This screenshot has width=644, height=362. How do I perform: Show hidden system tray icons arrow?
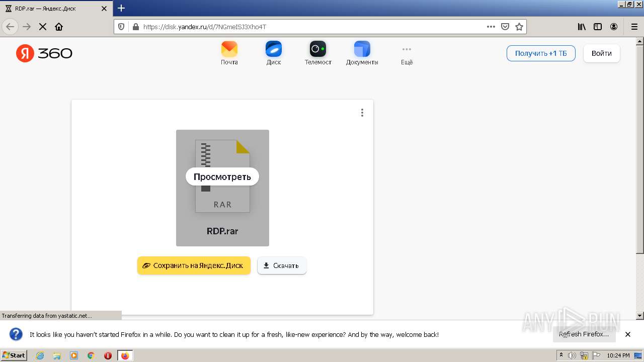(x=561, y=355)
